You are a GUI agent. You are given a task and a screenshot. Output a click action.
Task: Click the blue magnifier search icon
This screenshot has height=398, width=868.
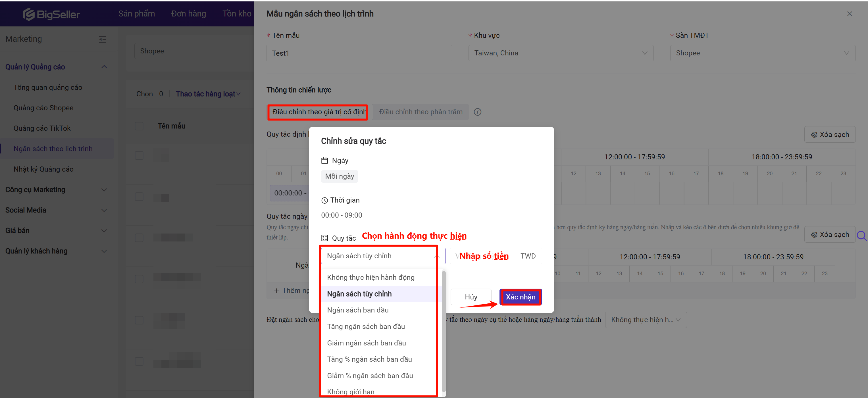pyautogui.click(x=861, y=235)
